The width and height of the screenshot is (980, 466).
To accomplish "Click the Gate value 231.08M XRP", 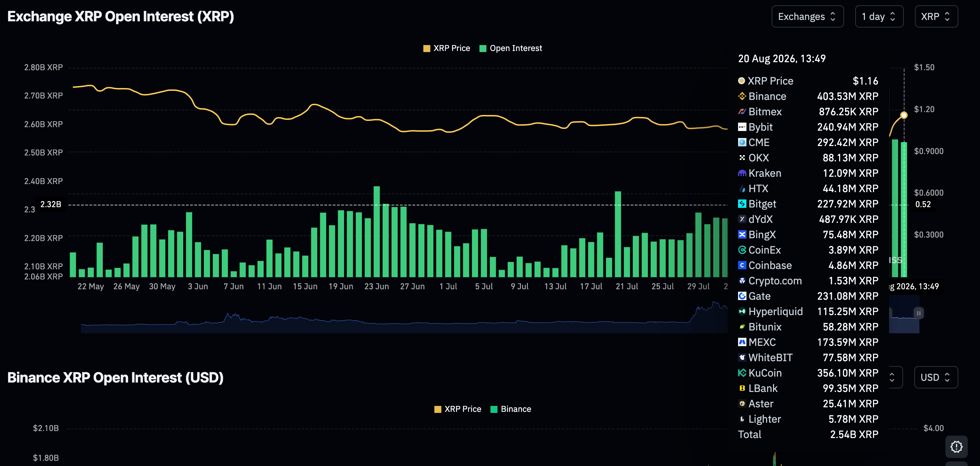I will [847, 296].
